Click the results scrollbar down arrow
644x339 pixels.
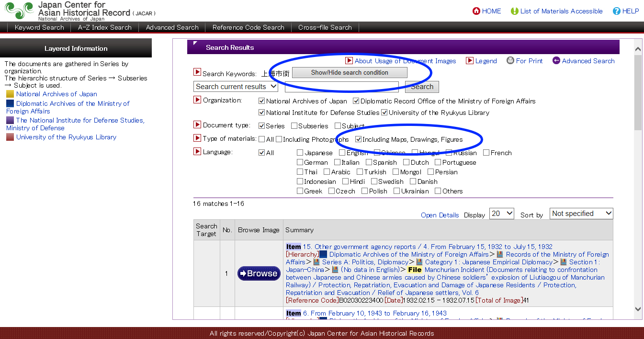tap(638, 309)
